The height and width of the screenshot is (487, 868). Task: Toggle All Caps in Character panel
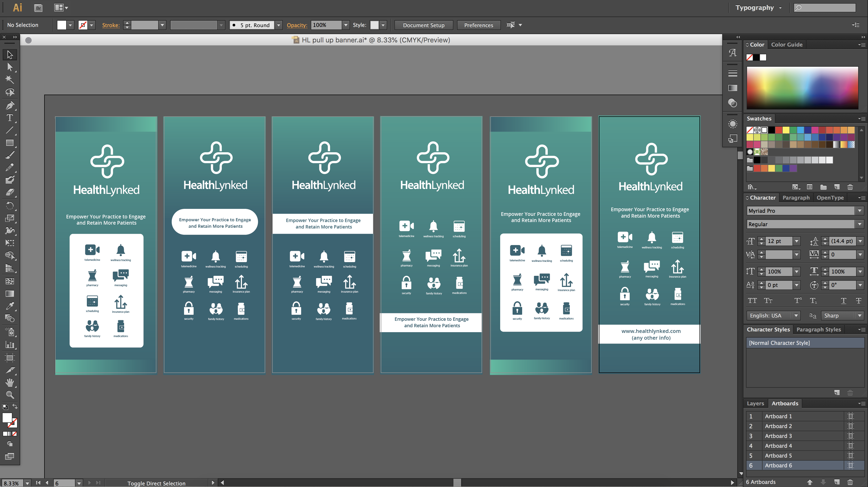(752, 300)
